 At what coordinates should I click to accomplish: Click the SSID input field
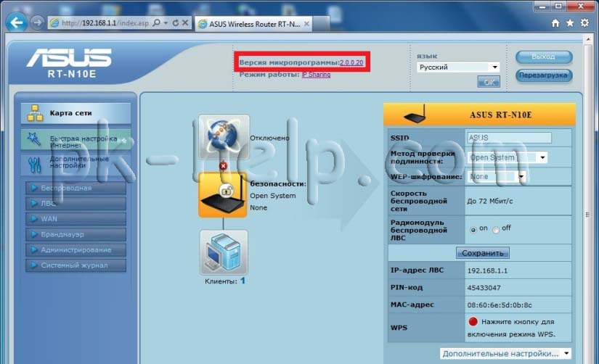click(x=509, y=138)
